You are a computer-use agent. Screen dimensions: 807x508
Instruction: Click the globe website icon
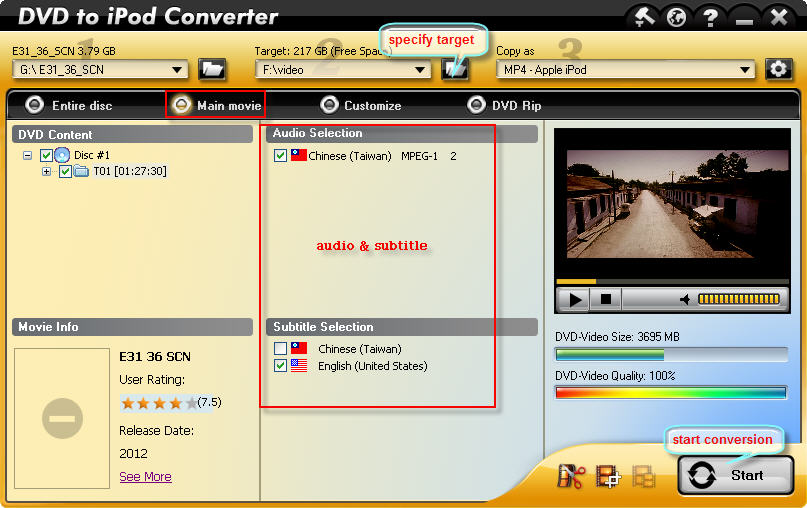pyautogui.click(x=676, y=17)
